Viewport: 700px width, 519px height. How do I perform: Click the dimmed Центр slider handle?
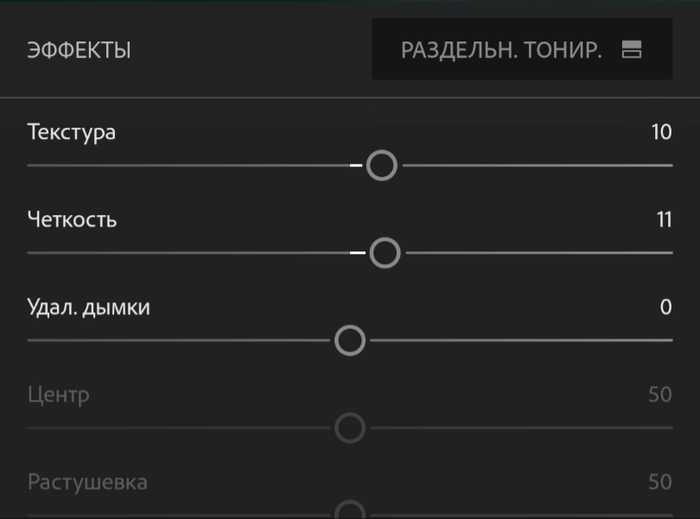coord(349,429)
